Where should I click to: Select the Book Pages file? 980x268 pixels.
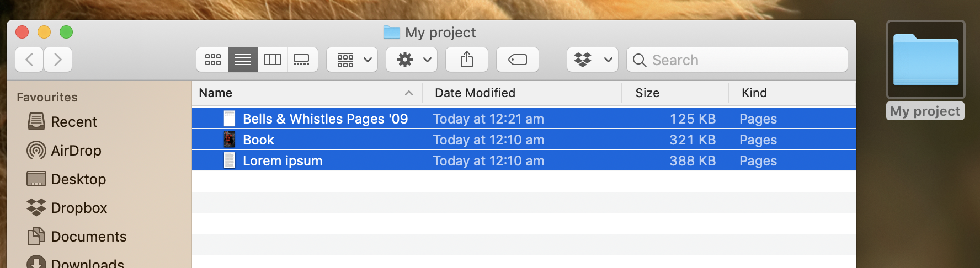coord(258,140)
